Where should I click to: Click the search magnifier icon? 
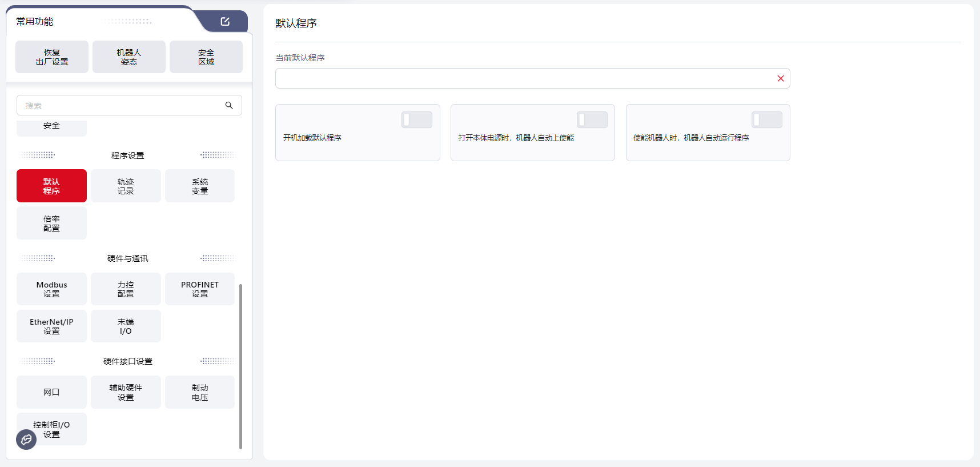pos(229,105)
